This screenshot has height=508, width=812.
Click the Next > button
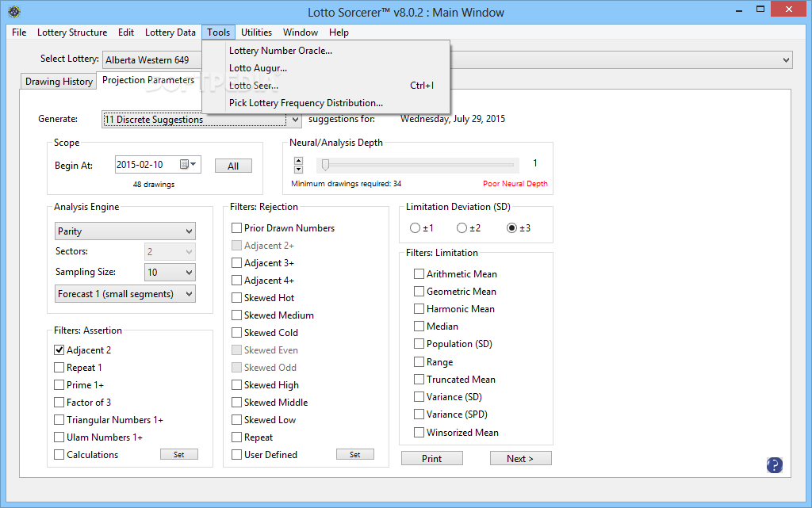click(520, 458)
